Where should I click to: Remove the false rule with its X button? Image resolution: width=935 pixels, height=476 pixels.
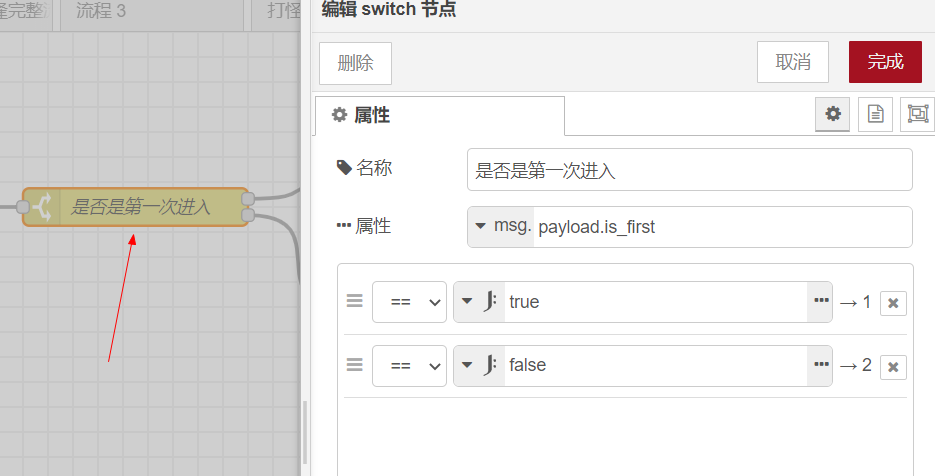893,367
